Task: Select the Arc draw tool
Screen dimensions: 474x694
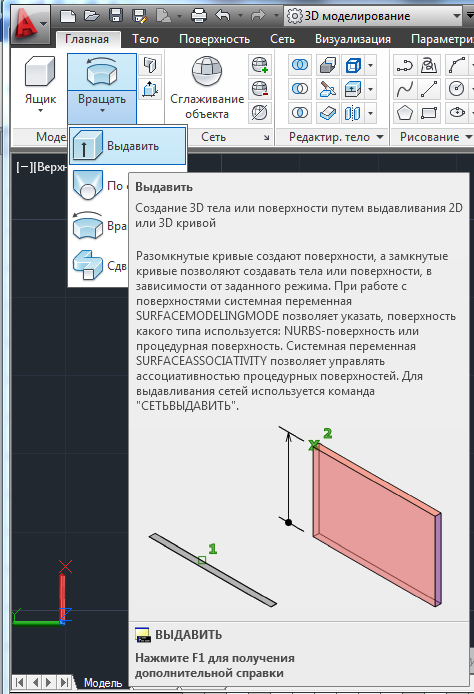Action: pos(456,66)
